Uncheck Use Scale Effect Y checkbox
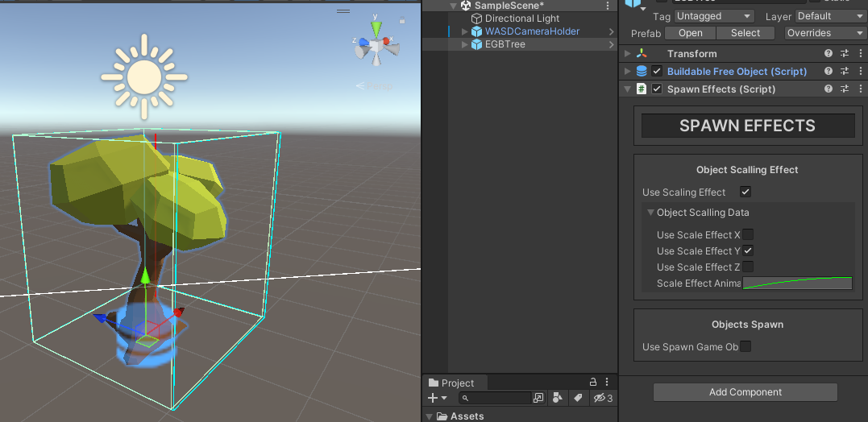The width and height of the screenshot is (868, 422). [x=748, y=250]
